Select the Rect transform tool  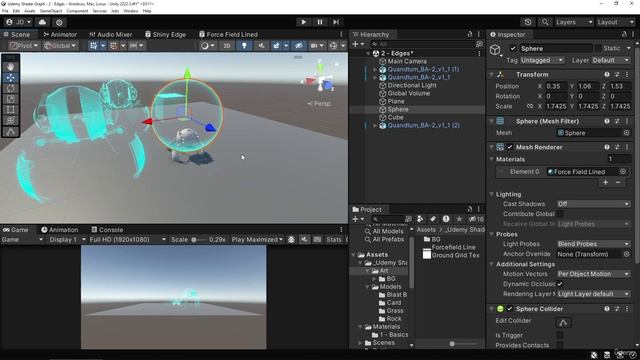pos(11,109)
